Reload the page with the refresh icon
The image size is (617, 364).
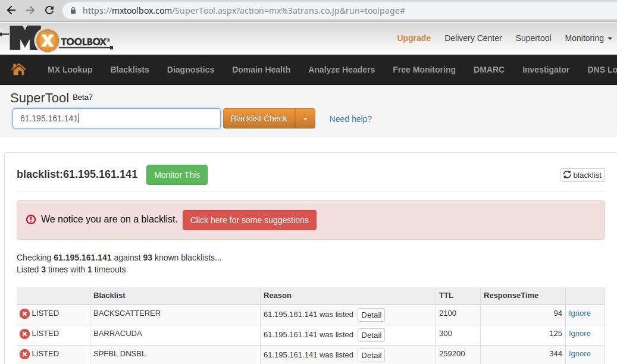(x=49, y=10)
